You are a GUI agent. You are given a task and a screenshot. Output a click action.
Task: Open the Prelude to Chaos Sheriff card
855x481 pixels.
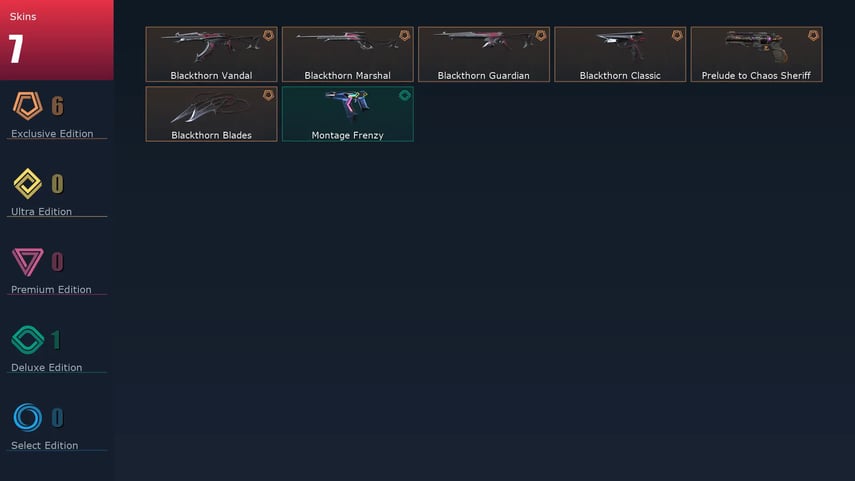click(756, 55)
